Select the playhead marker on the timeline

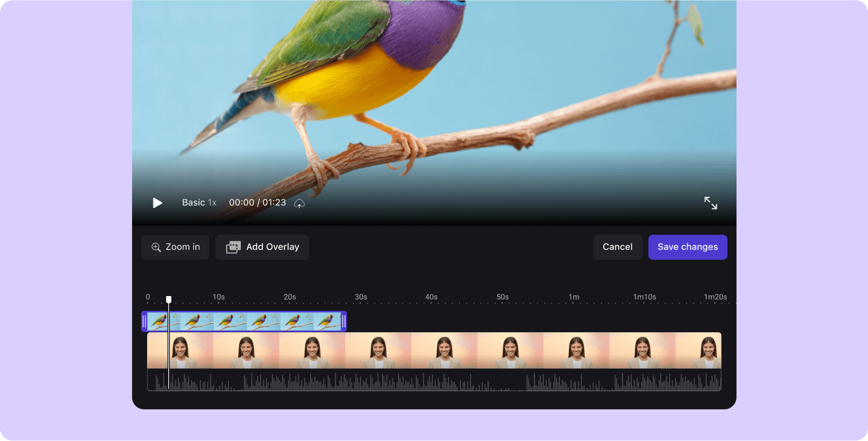point(168,299)
